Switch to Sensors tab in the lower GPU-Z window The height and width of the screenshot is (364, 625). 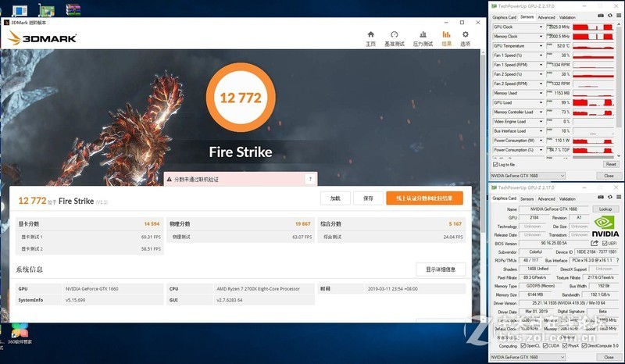pos(527,198)
